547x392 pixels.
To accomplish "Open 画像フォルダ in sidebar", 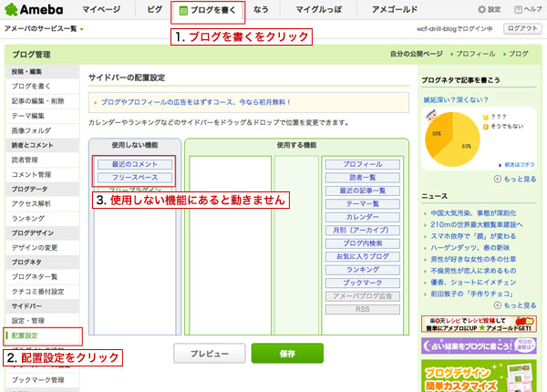I will pos(43,130).
